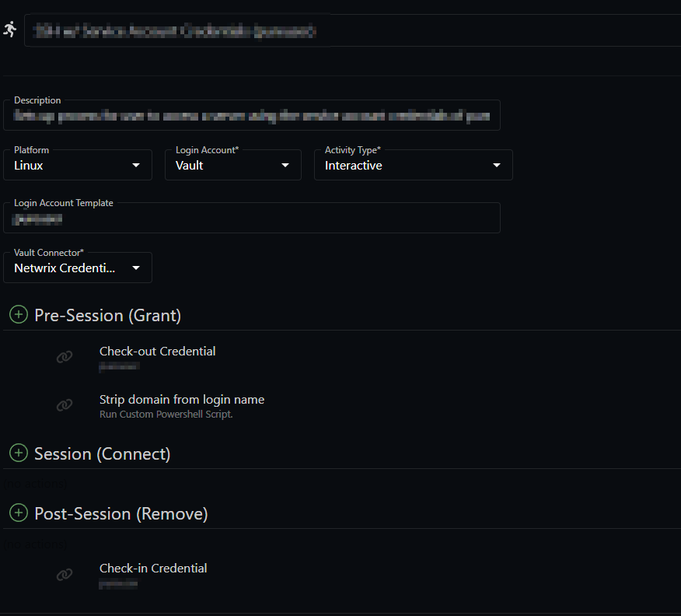This screenshot has width=681, height=616.
Task: Select the Check-in Credential action
Action: 153,569
